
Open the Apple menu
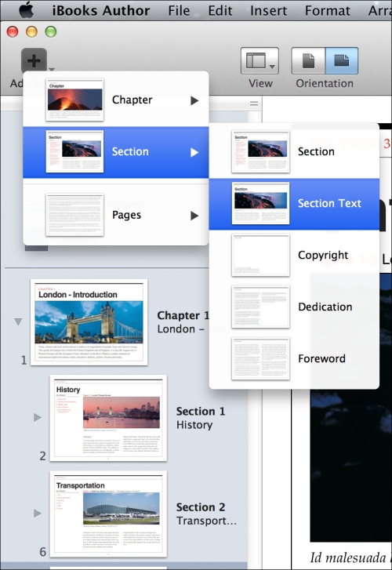coord(26,10)
